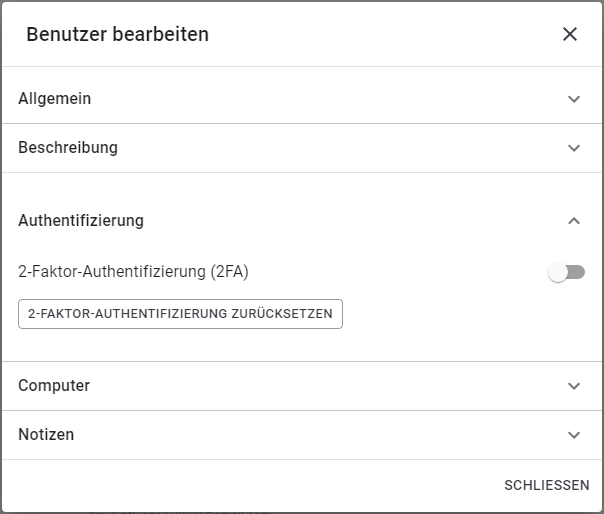Click the Benutzer bearbeiten dialog title
This screenshot has height=514, width=604.
pos(117,34)
